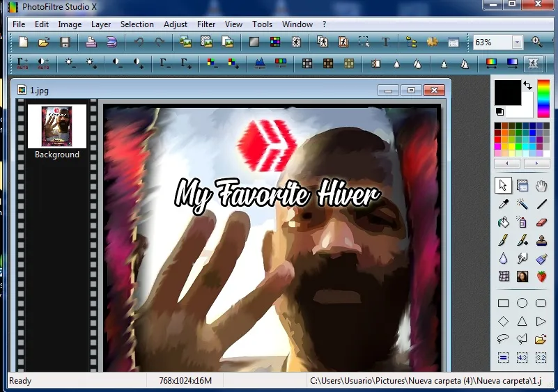Open the Adjust menu

click(176, 24)
